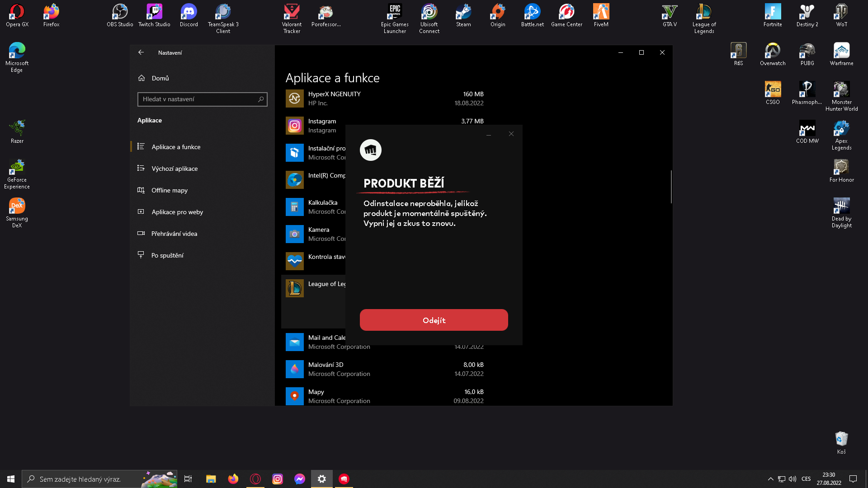Click the red Odejít button
The width and height of the screenshot is (868, 488).
(434, 320)
